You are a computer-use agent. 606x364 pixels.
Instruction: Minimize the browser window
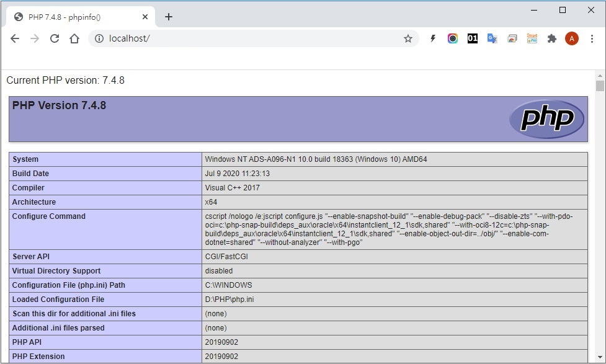[534, 10]
